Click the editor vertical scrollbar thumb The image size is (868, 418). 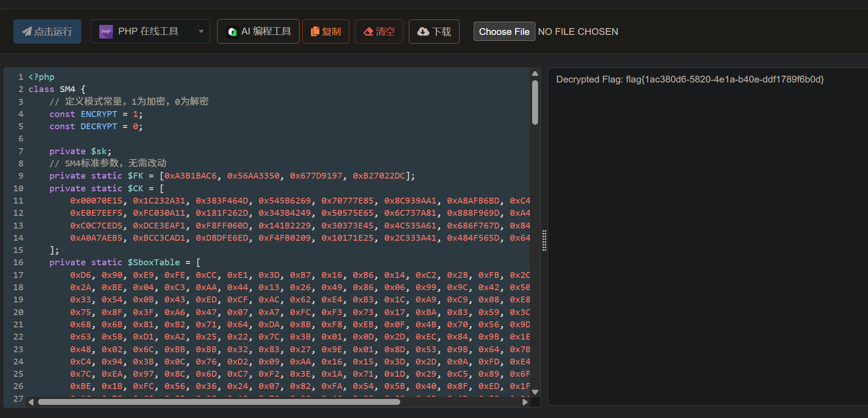[535, 102]
